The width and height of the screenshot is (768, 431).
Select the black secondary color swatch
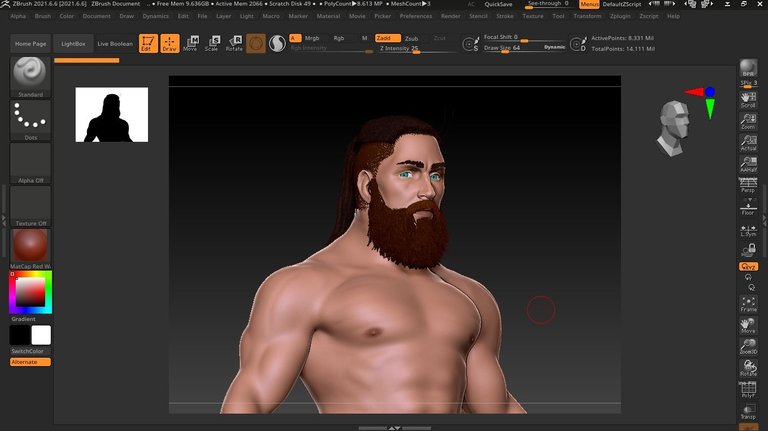(x=20, y=335)
